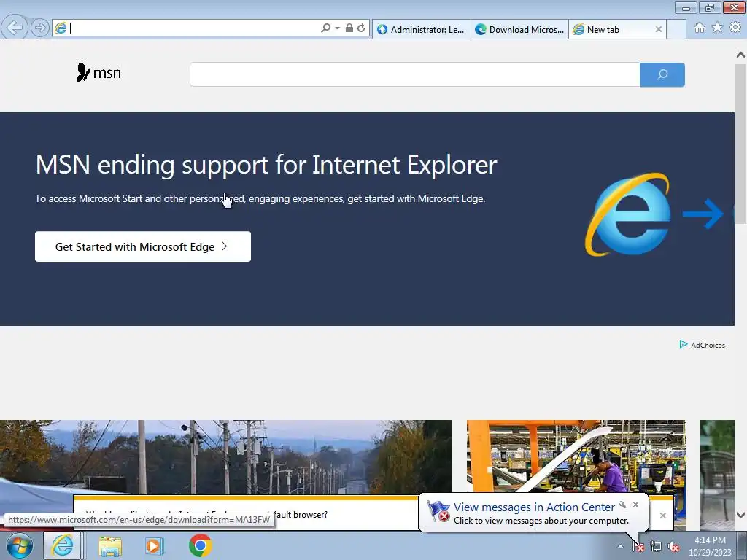
Task: Click the muted volume tray icon
Action: [673, 547]
